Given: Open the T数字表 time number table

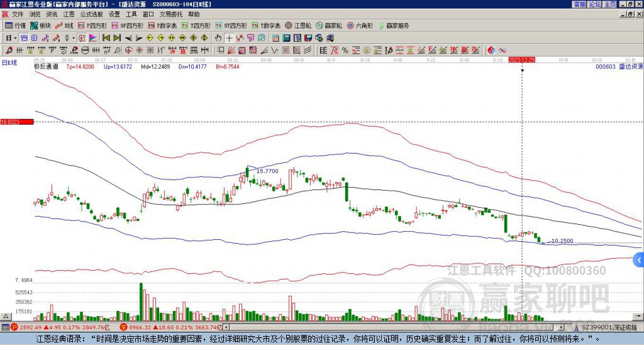Looking at the screenshot, I should (266, 25).
